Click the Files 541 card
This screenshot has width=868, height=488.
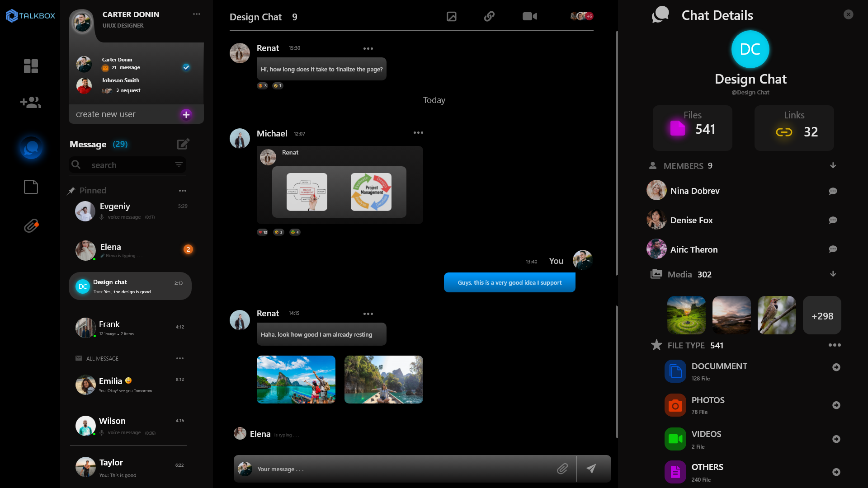coord(692,128)
